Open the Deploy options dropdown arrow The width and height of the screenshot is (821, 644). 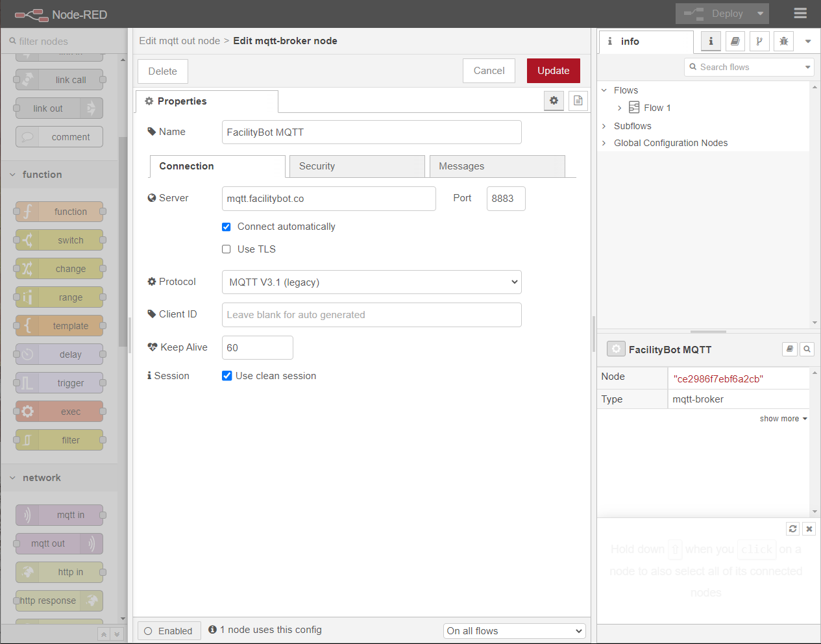click(x=760, y=14)
